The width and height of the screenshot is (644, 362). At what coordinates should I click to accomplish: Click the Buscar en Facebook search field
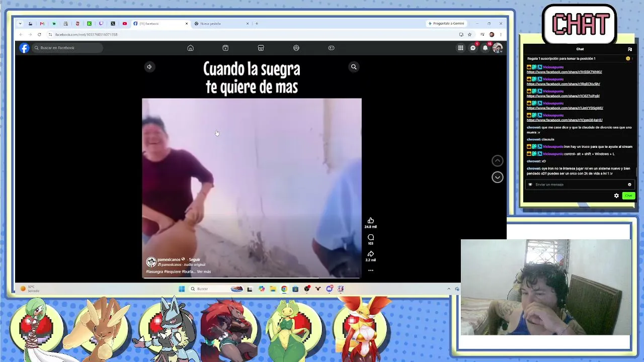(x=67, y=48)
